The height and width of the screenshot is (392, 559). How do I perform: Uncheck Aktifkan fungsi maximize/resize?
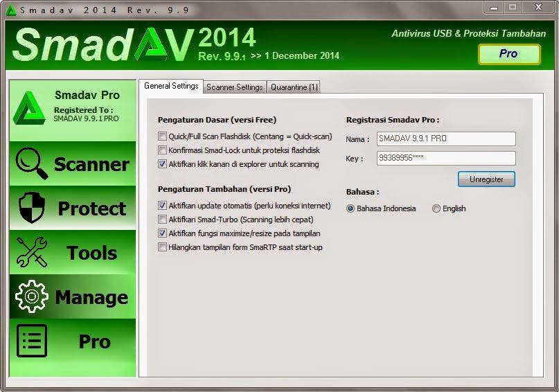point(162,233)
